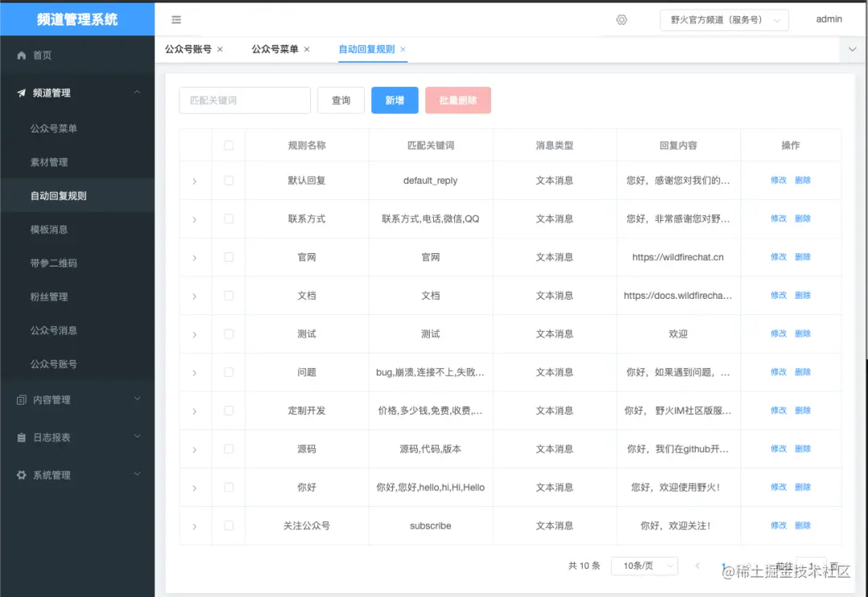The height and width of the screenshot is (597, 868).
Task: Click the 新增 button
Action: 395,100
